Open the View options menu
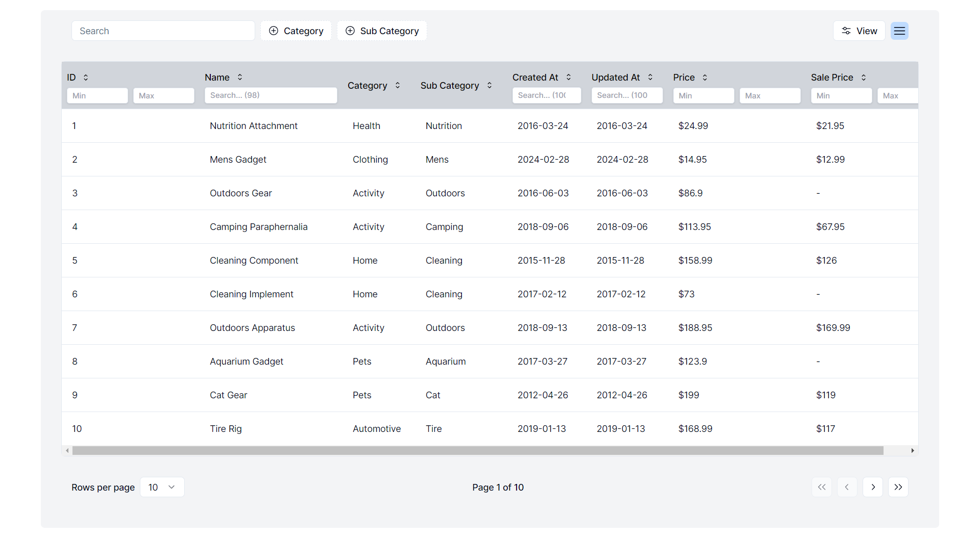This screenshot has width=980, height=538. pos(859,31)
